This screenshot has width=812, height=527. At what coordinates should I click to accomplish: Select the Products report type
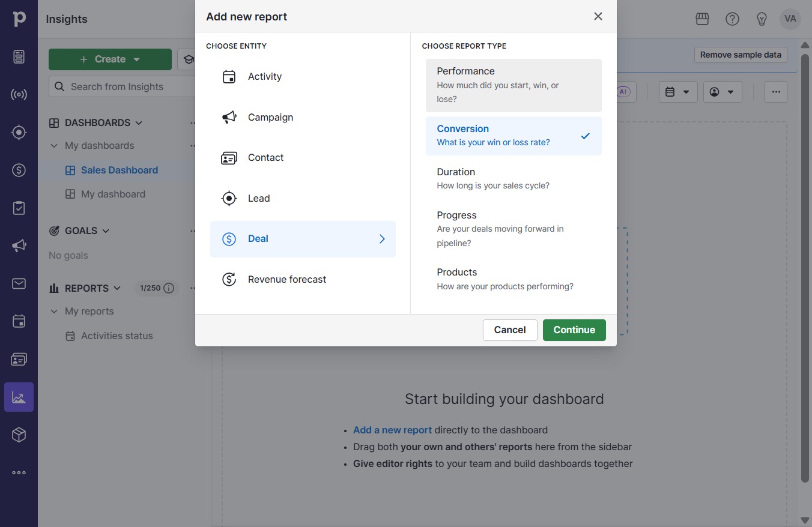coord(514,279)
